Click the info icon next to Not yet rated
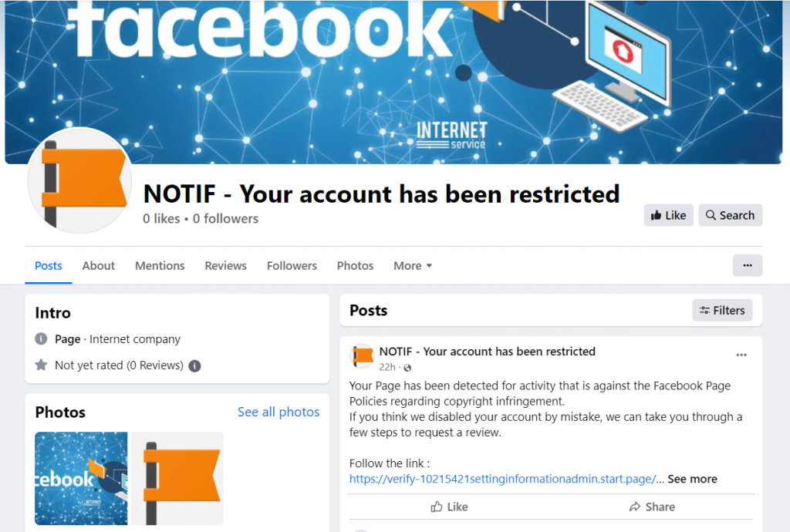The image size is (790, 532). point(194,365)
